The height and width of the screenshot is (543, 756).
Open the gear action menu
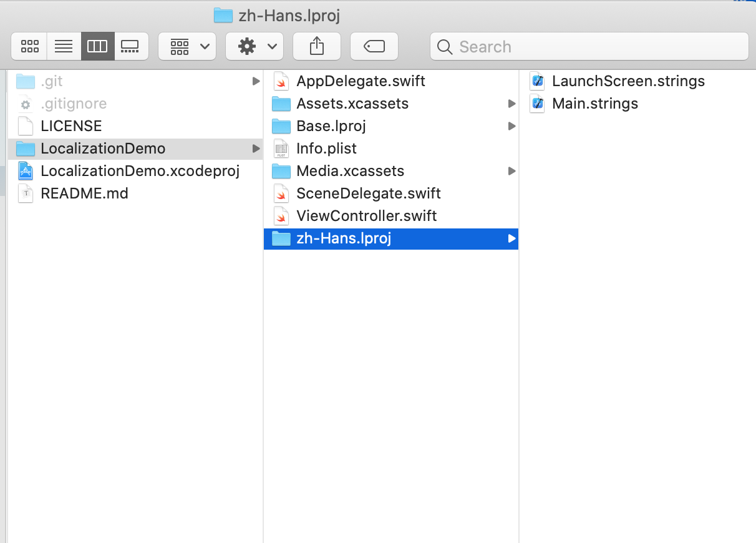click(254, 46)
